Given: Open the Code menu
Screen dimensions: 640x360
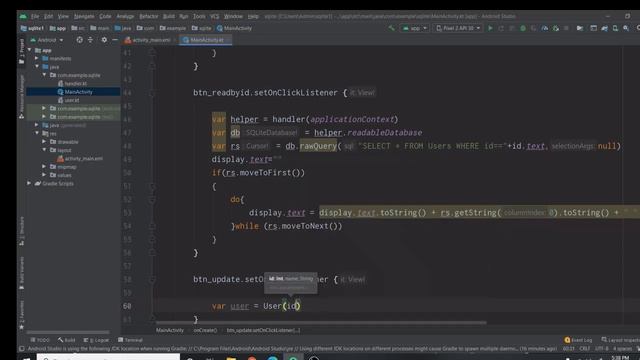Looking at the screenshot, I should click(105, 16).
